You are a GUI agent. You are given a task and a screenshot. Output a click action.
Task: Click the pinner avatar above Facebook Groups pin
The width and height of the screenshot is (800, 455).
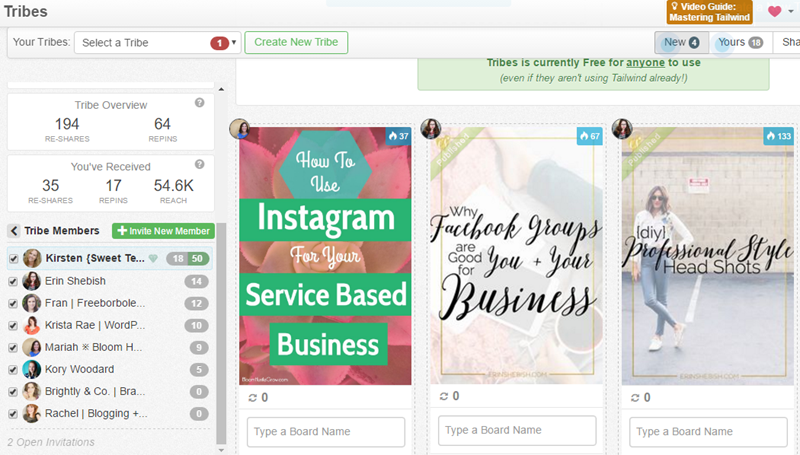(431, 129)
